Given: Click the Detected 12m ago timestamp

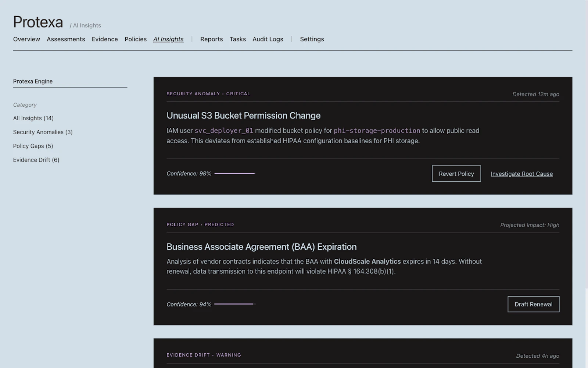Looking at the screenshot, I should pyautogui.click(x=536, y=94).
